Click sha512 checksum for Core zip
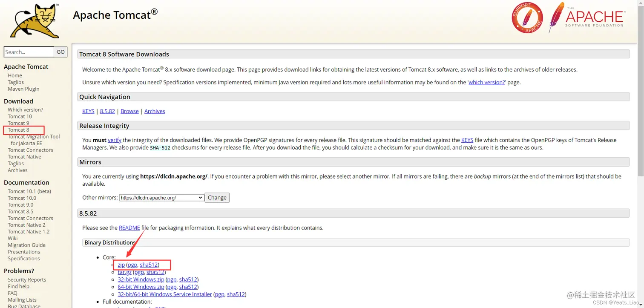The width and height of the screenshot is (644, 308). point(149,265)
